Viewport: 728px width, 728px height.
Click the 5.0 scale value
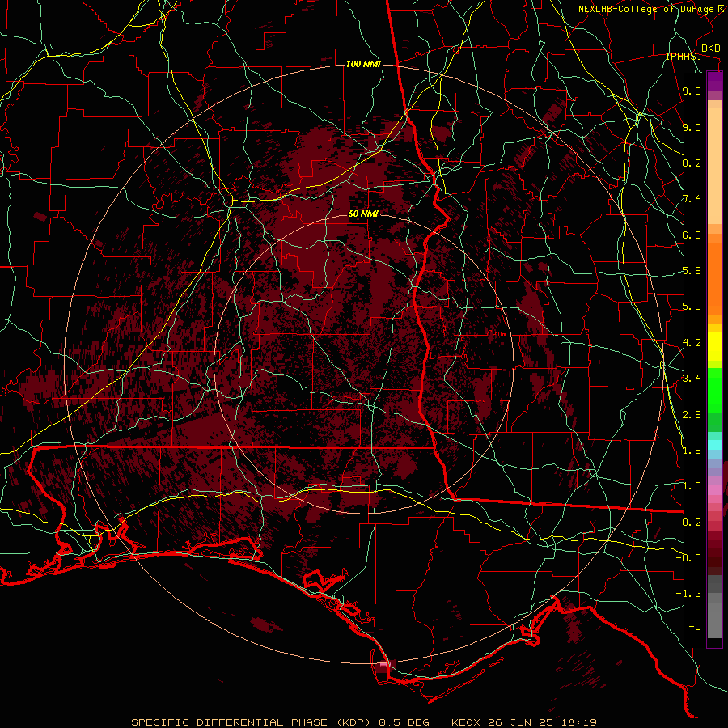click(x=692, y=307)
